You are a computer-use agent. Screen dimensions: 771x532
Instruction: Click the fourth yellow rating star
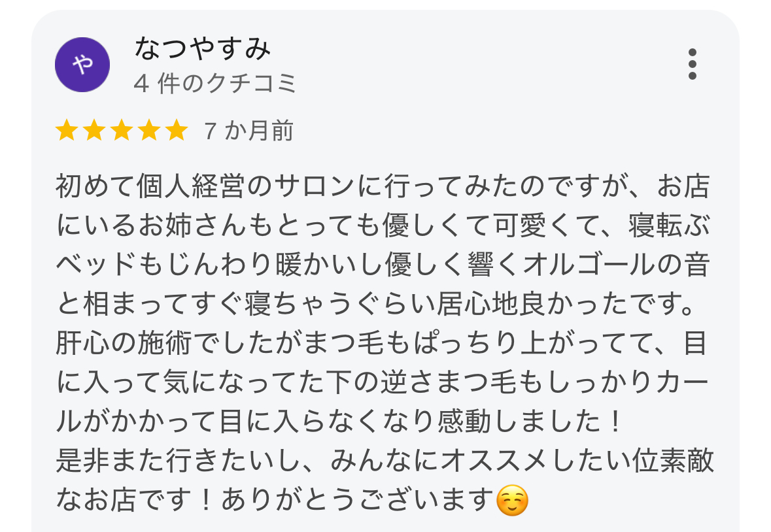[x=148, y=131]
